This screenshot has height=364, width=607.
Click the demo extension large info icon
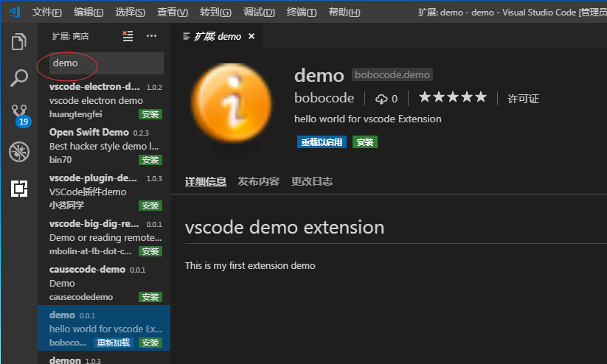click(231, 103)
